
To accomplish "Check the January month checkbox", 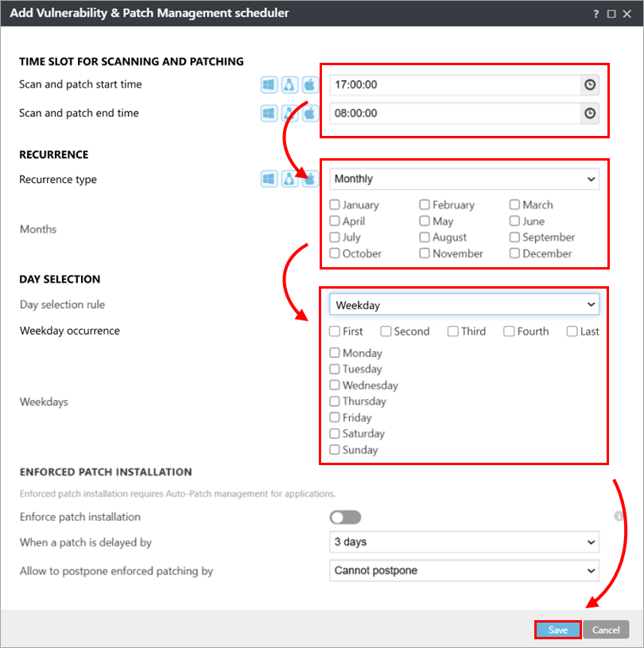I will [335, 205].
